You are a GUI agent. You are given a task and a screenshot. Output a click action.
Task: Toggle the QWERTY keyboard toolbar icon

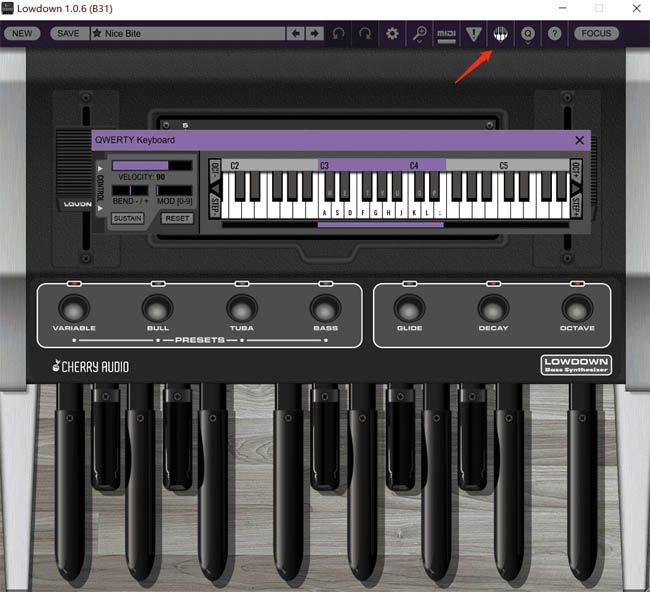500,34
